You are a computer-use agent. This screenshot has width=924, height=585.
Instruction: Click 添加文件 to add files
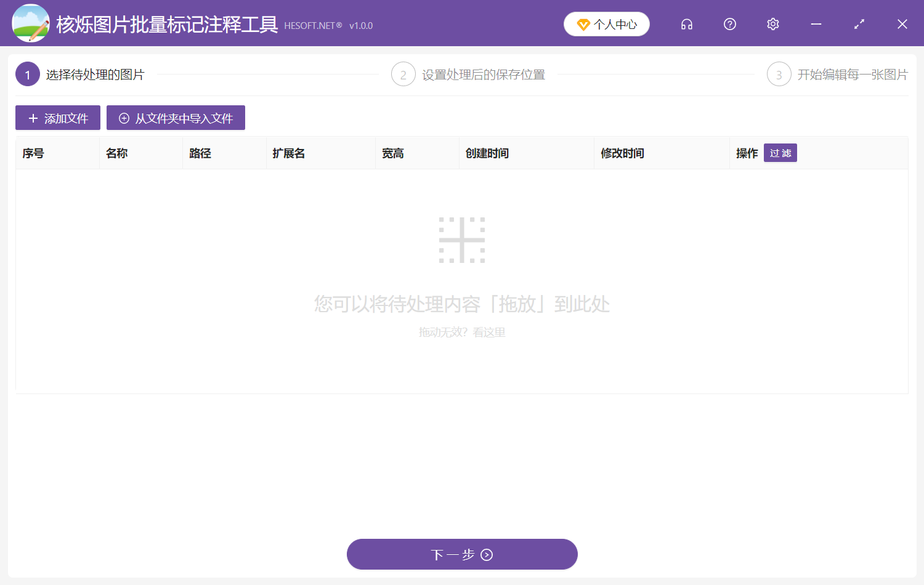coord(58,118)
